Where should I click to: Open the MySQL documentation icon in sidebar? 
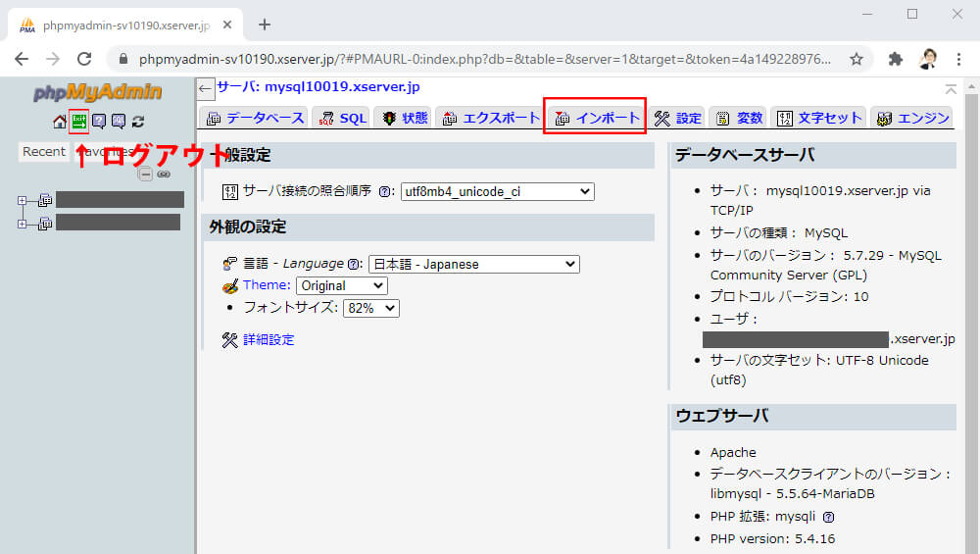pyautogui.click(x=119, y=122)
